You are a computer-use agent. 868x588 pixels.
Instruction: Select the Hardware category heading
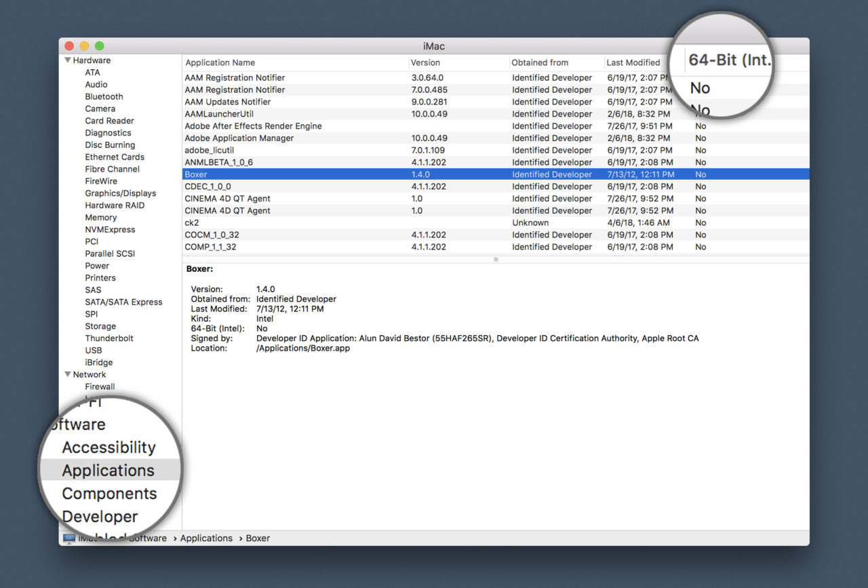(x=92, y=60)
